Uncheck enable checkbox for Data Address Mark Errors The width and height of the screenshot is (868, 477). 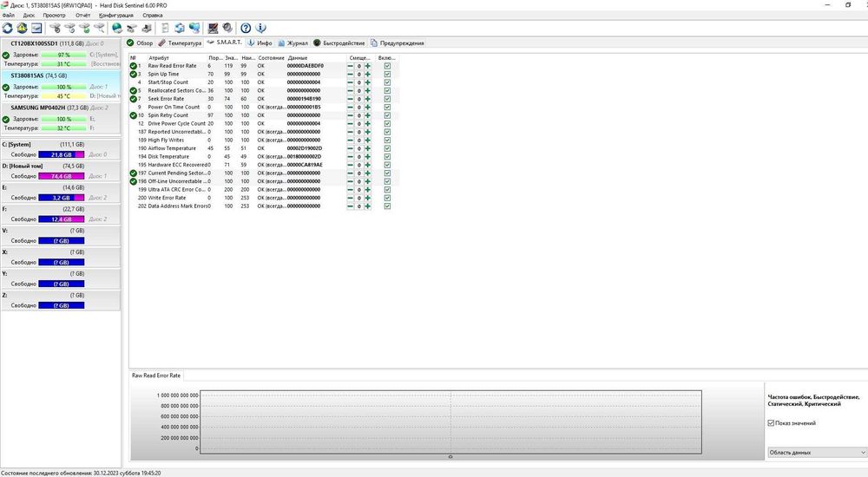click(x=387, y=206)
